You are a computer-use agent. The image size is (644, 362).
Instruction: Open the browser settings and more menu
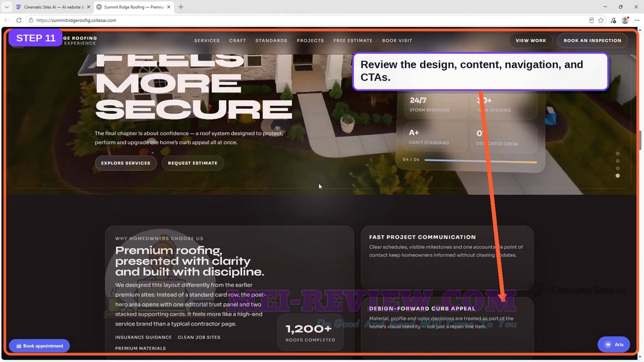(x=637, y=20)
